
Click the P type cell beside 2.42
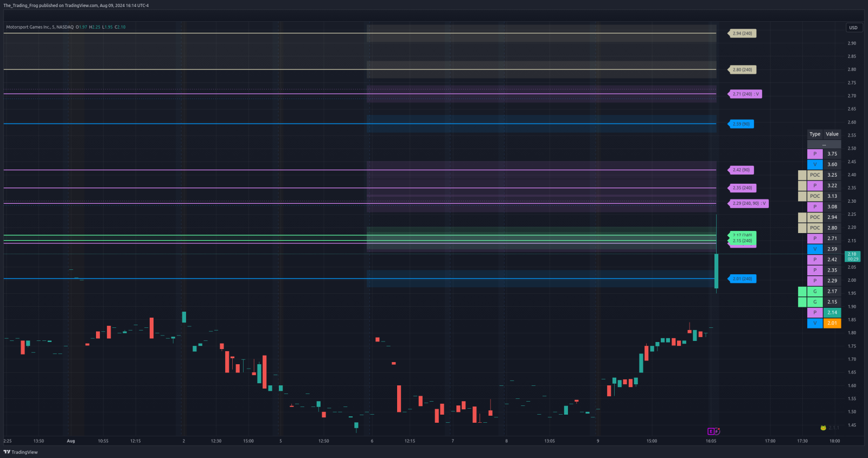pos(815,260)
